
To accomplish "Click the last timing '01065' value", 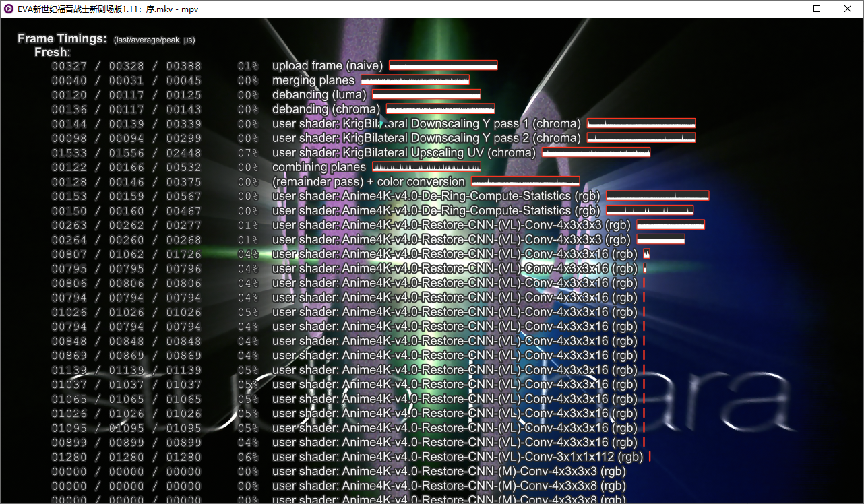I will (x=69, y=399).
